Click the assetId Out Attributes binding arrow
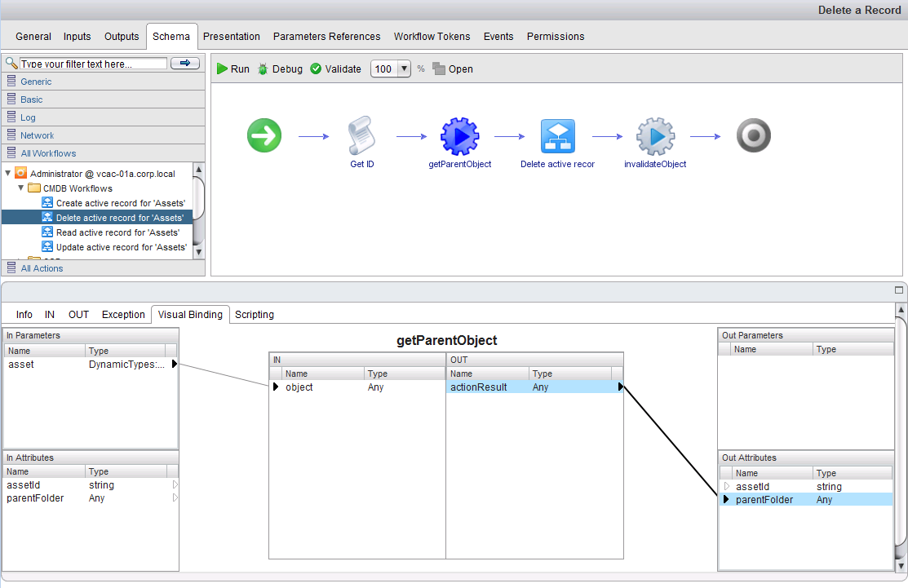Viewport: 908px width, 588px height. pos(727,486)
